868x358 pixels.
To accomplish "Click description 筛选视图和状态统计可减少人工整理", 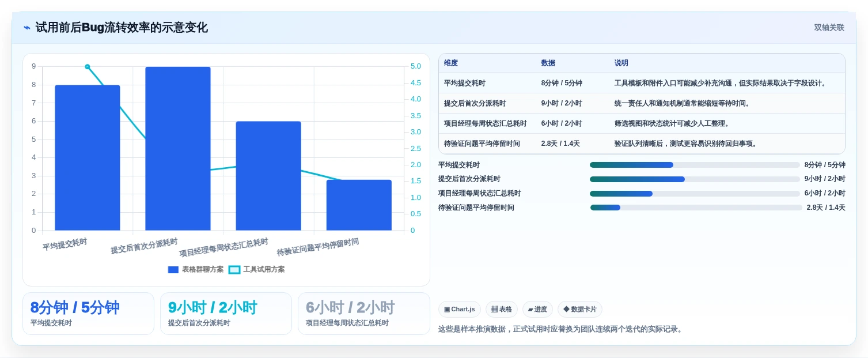I will (673, 123).
